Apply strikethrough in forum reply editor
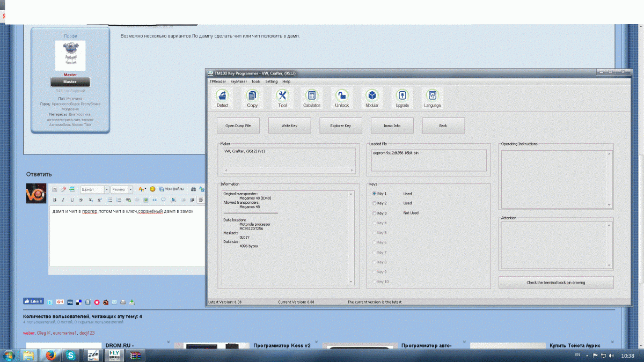644x362 pixels. pyautogui.click(x=81, y=200)
